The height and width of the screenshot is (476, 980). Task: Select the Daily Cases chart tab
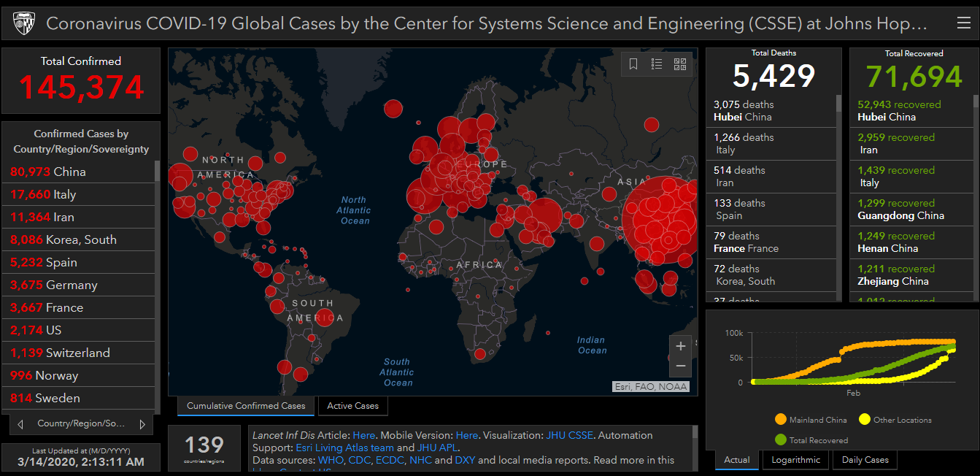point(865,460)
